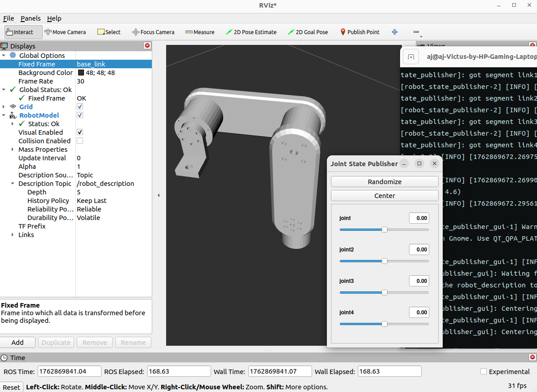Click the blue plus add-tool icon
537x392 pixels.
click(x=395, y=32)
